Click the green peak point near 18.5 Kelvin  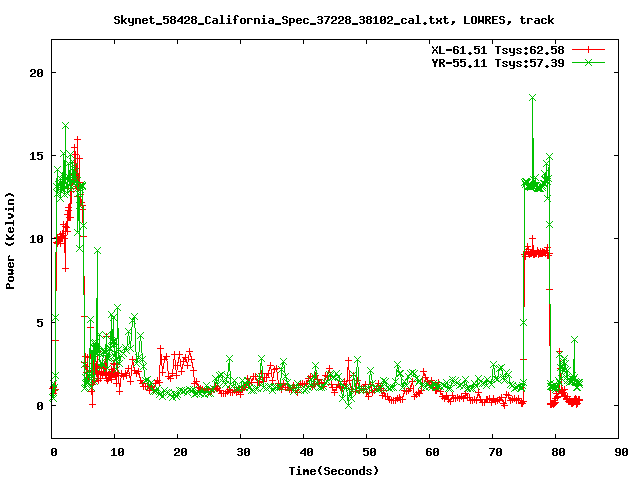(x=532, y=98)
